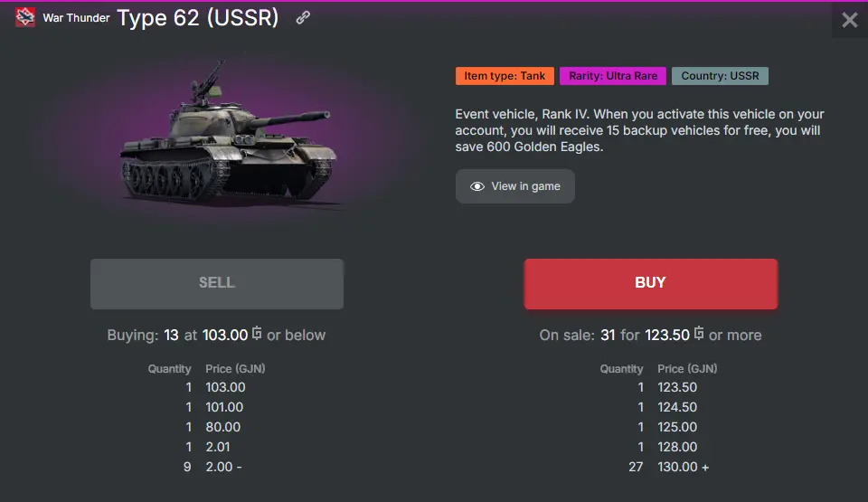Select the Country: USSR tag
Viewport: 868px width, 502px height.
pyautogui.click(x=720, y=76)
